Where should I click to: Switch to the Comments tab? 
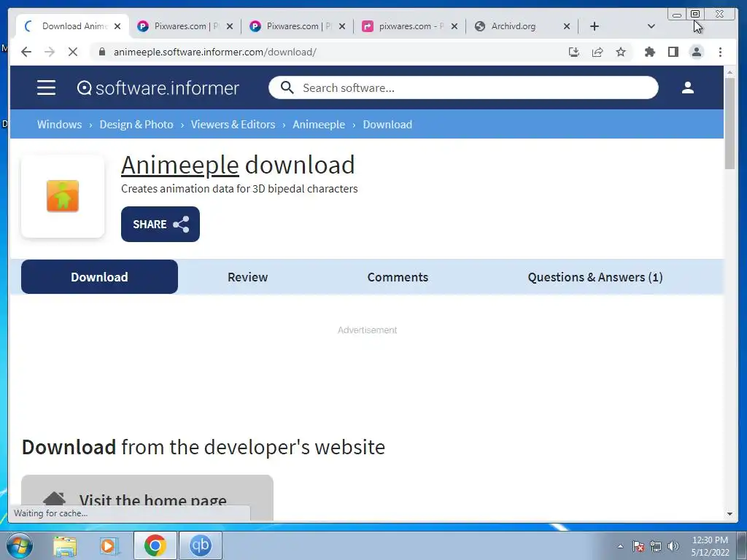click(398, 277)
